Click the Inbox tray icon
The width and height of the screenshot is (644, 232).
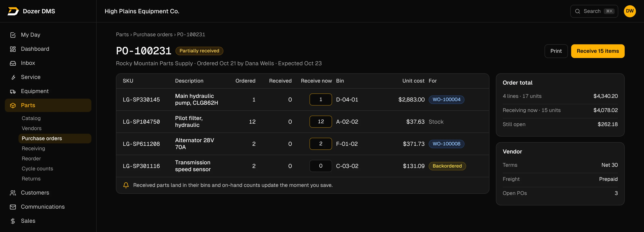13,63
